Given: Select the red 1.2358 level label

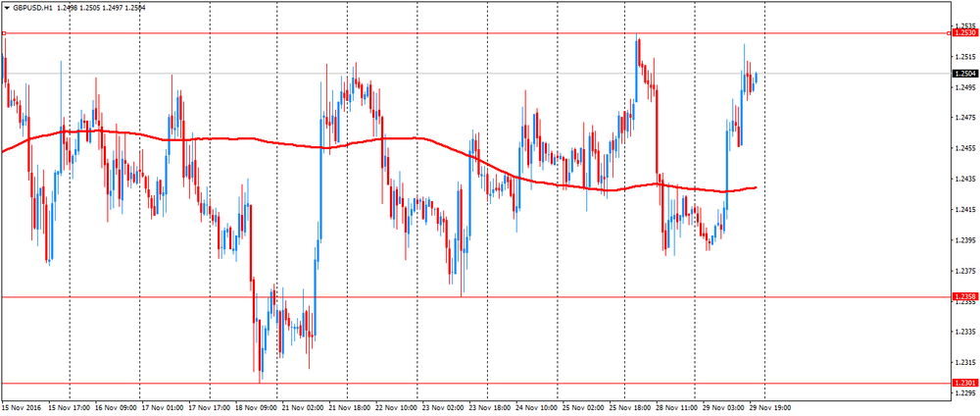Looking at the screenshot, I should click(x=965, y=296).
